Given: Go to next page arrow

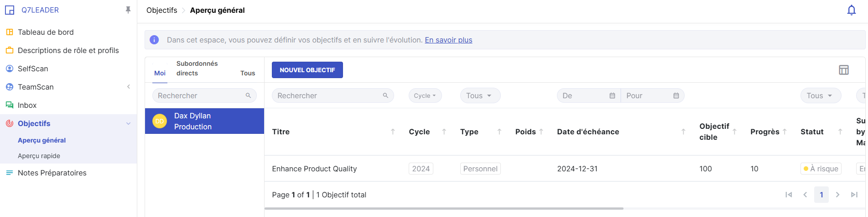Looking at the screenshot, I should click(x=837, y=195).
